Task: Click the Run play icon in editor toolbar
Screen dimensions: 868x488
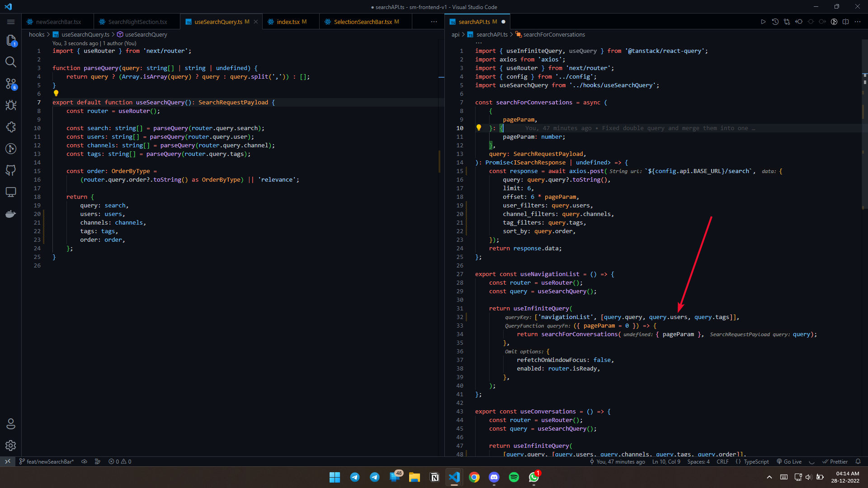Action: [763, 22]
